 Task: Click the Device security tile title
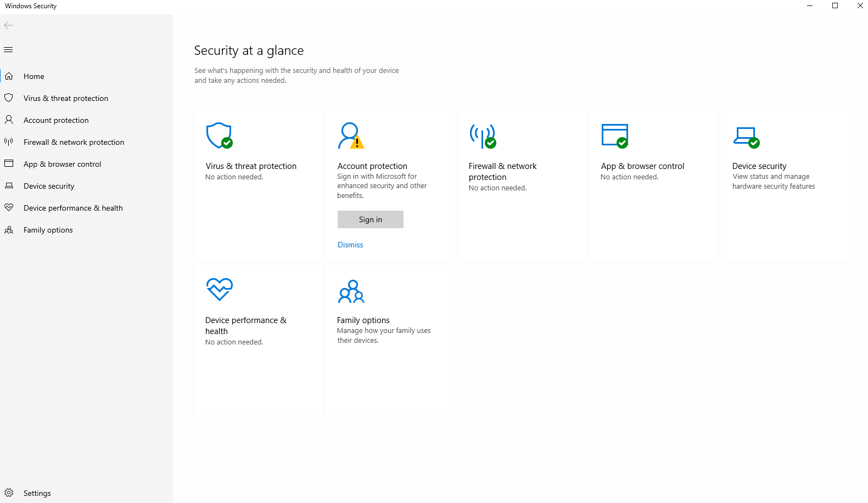[x=759, y=166]
